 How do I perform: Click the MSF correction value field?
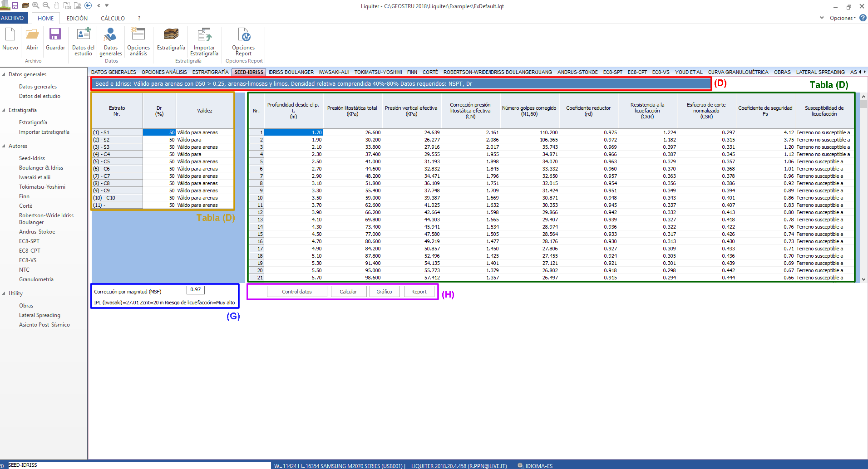click(x=196, y=290)
